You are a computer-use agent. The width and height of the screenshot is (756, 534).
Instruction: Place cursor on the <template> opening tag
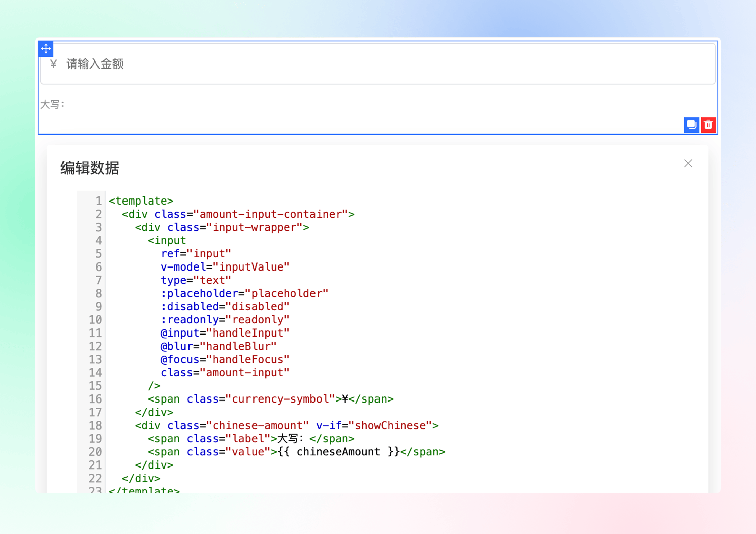pos(141,201)
